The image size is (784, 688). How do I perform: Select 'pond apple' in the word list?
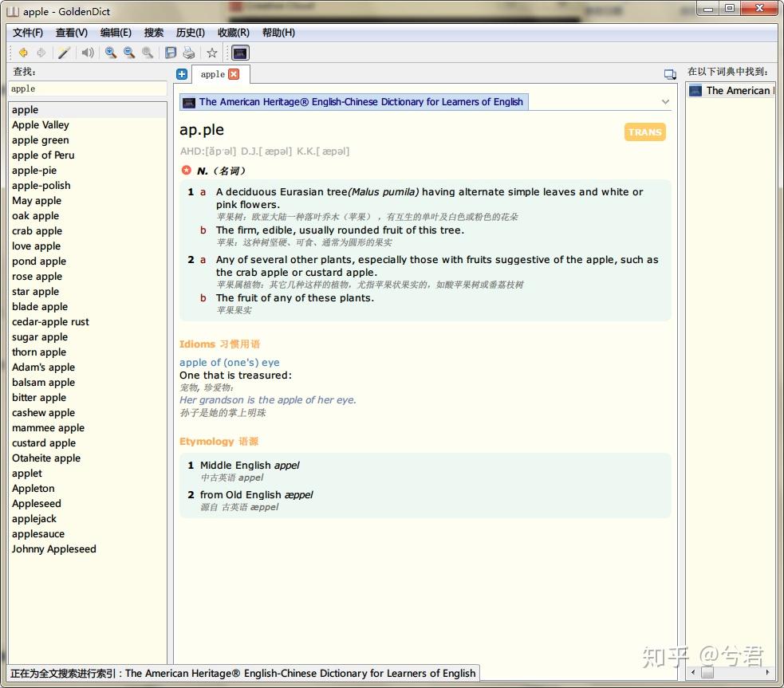click(x=88, y=261)
